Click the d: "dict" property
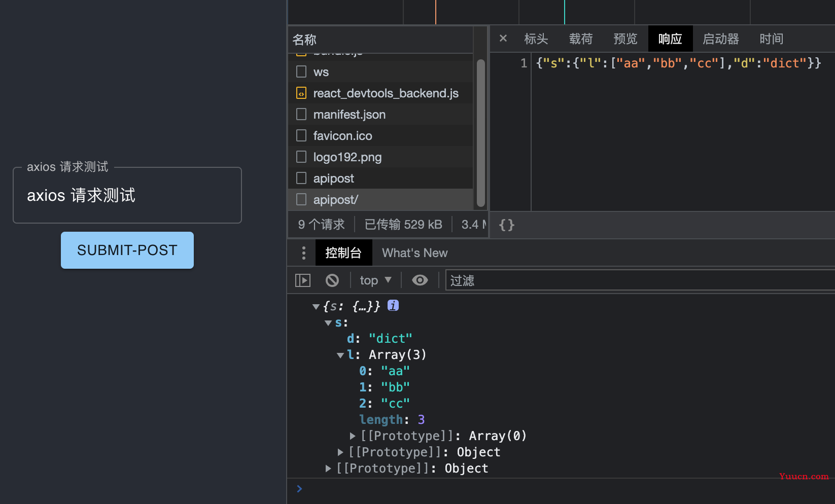The image size is (835, 504). (379, 339)
